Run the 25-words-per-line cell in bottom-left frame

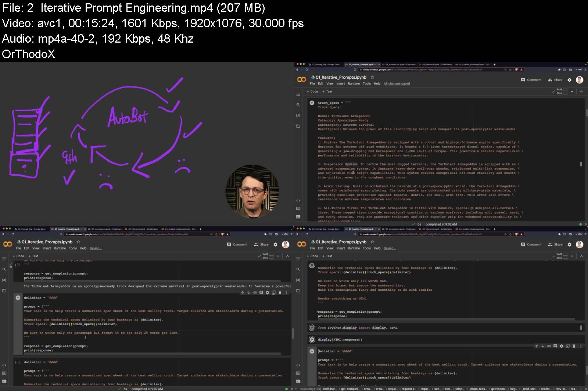tap(18, 298)
